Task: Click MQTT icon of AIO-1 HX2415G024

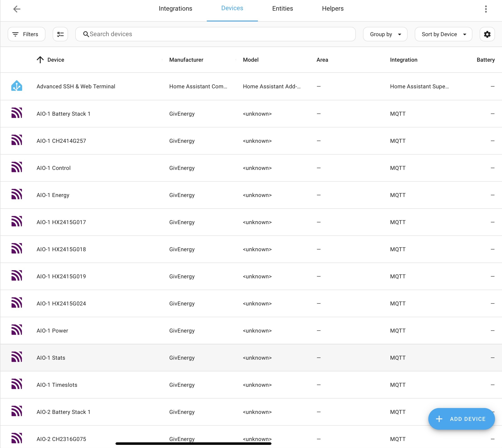Action: [17, 303]
